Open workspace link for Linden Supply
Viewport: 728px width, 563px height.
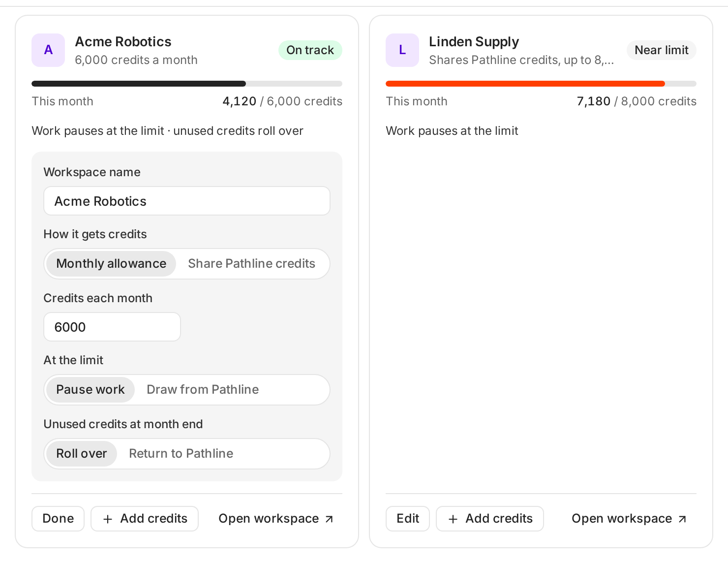pyautogui.click(x=629, y=519)
